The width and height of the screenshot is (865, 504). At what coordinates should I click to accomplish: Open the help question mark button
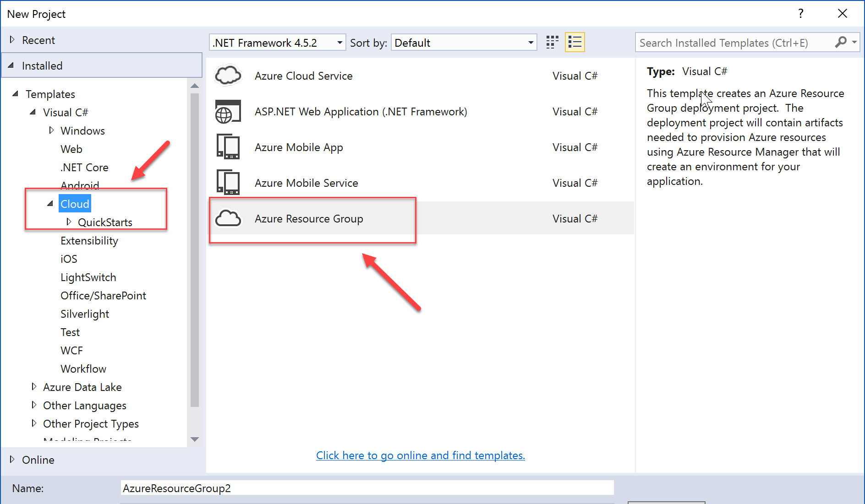pyautogui.click(x=800, y=14)
